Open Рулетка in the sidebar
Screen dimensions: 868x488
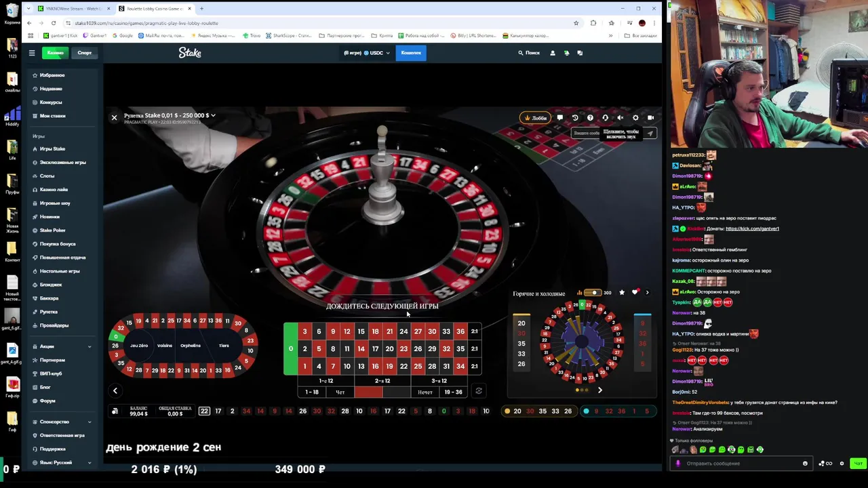point(49,312)
